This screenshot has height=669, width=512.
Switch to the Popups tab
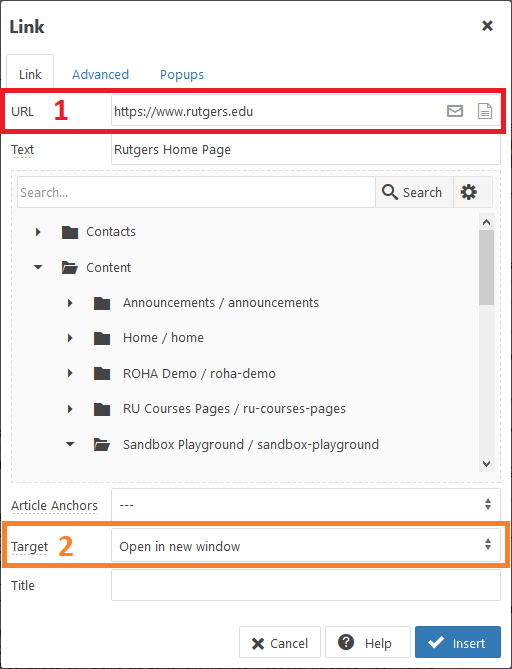tap(182, 74)
